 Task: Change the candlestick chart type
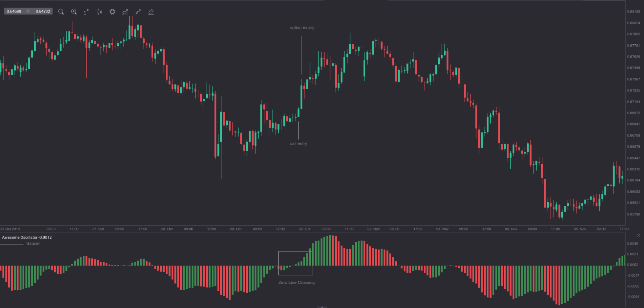click(x=100, y=12)
